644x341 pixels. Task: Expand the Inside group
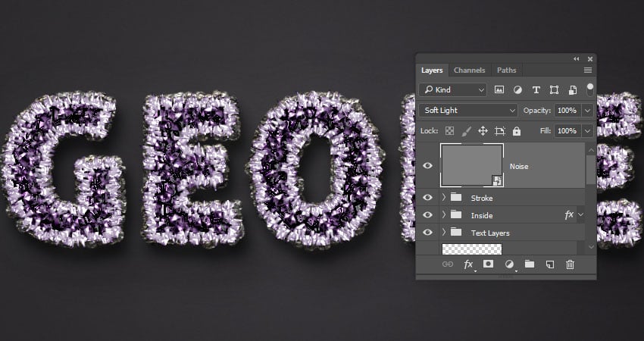pyautogui.click(x=443, y=215)
